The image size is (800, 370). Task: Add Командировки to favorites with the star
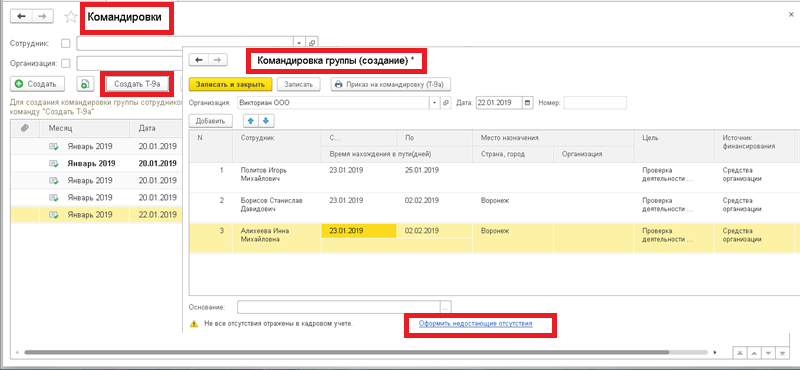[x=71, y=17]
